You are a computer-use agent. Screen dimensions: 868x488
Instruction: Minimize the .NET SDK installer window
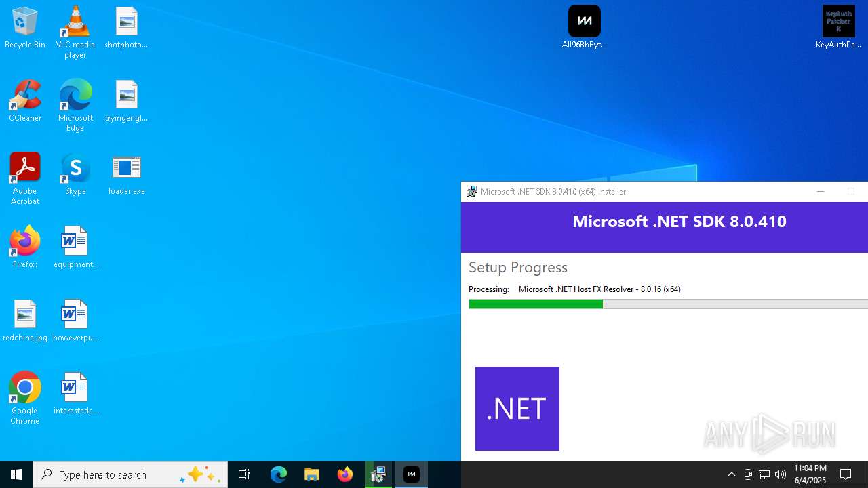click(x=821, y=192)
